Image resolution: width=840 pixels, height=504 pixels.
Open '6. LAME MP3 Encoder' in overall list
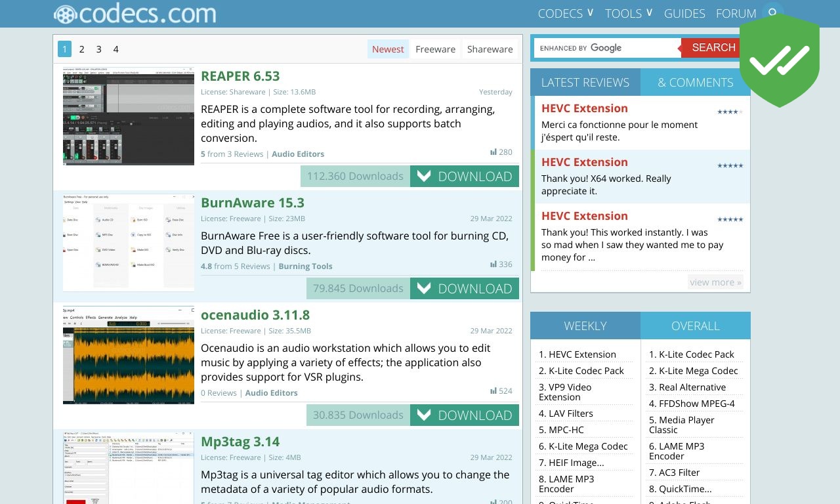tap(677, 451)
